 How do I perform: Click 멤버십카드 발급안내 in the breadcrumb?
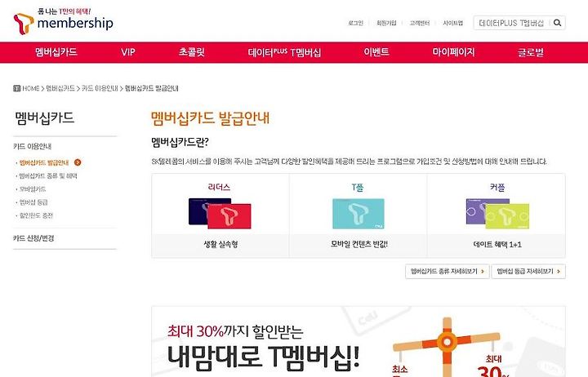[x=152, y=88]
